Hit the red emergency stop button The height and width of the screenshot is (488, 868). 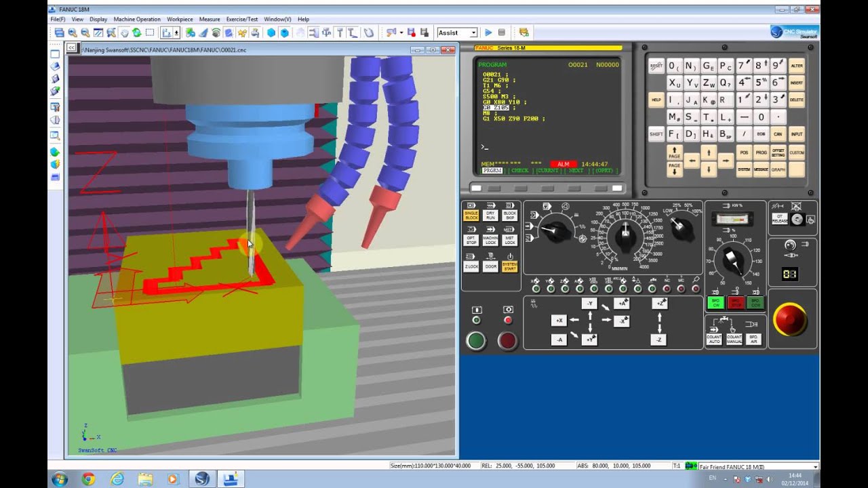(790, 319)
